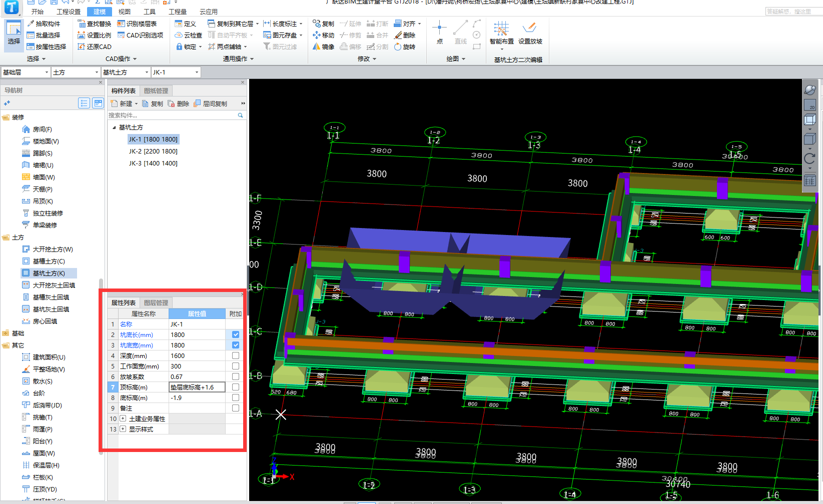Click 设置放坡 set slope tool
The height and width of the screenshot is (504, 823).
(x=530, y=33)
